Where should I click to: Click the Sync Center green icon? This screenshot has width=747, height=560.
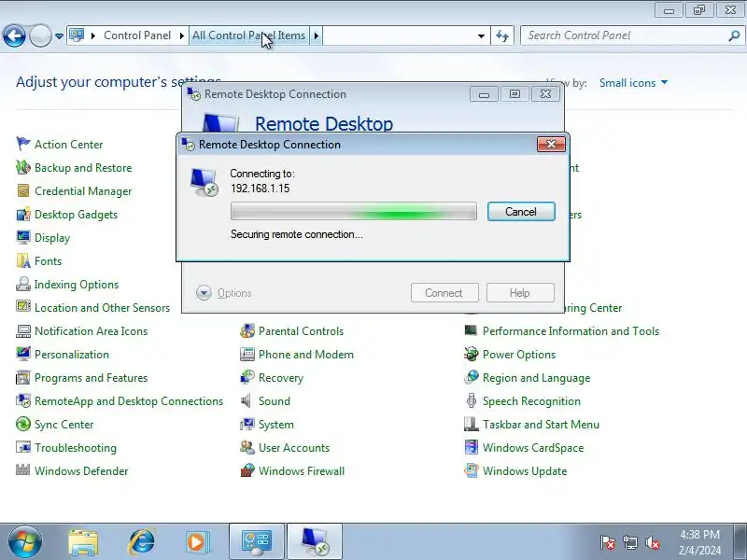click(x=22, y=424)
